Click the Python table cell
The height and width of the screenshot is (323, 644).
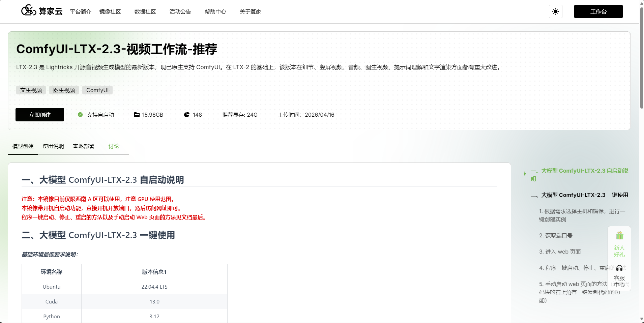[52, 316]
